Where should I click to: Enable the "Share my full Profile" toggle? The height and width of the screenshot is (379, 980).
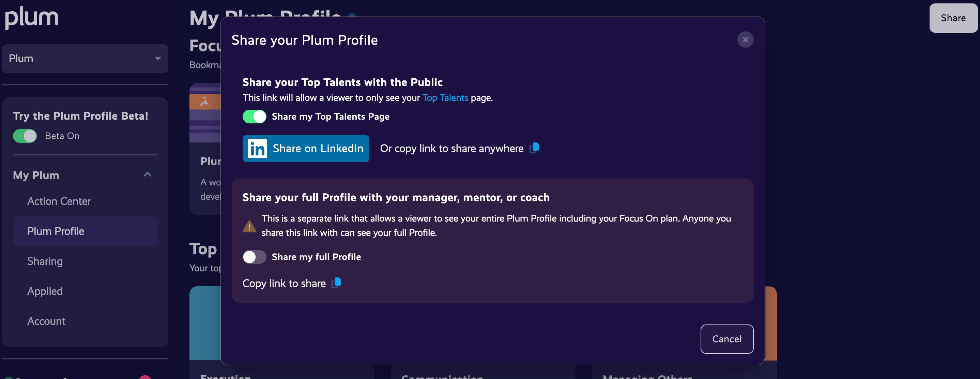click(x=254, y=257)
